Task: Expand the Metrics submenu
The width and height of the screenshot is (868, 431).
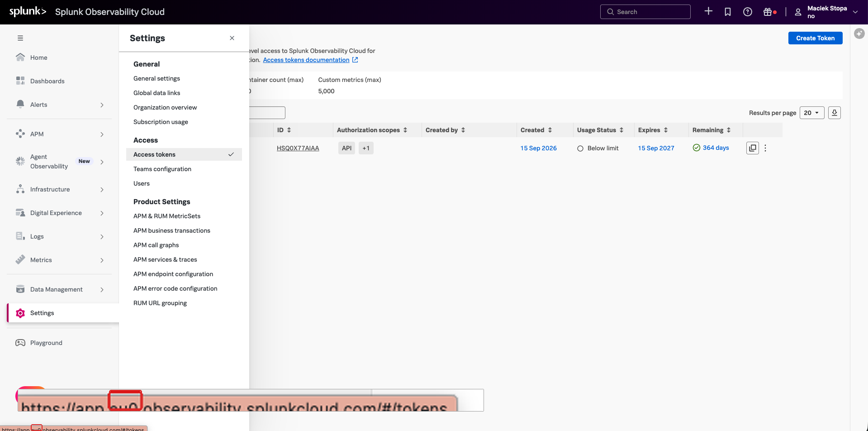Action: point(102,260)
